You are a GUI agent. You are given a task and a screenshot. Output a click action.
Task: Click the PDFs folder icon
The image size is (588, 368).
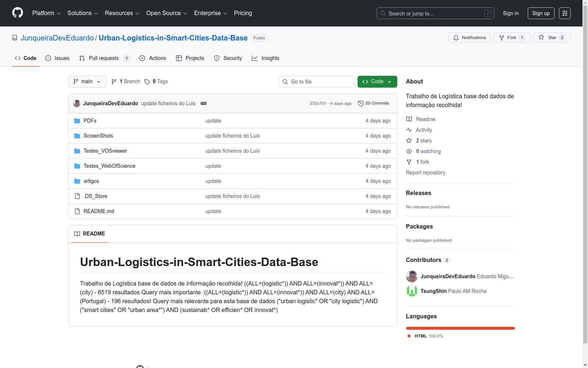point(77,121)
